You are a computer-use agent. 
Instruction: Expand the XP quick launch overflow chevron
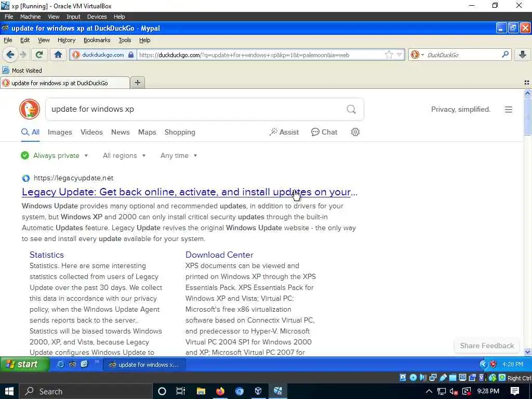click(97, 362)
